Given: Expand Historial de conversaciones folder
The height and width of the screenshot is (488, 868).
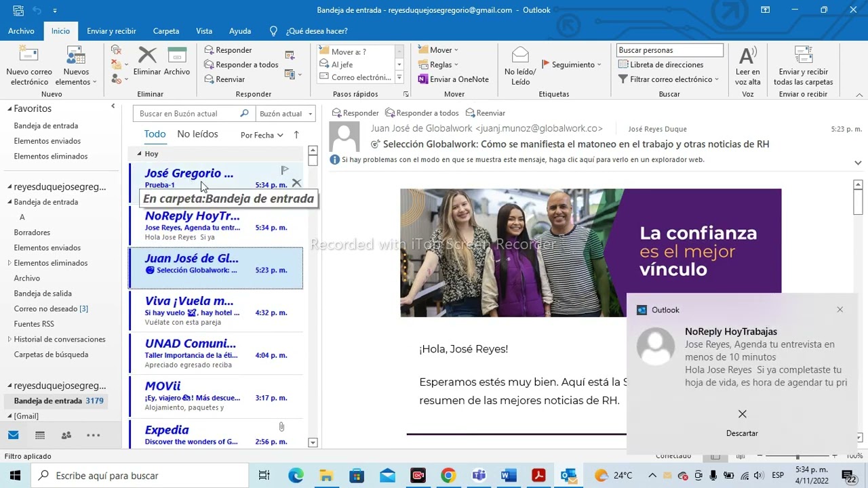Looking at the screenshot, I should tap(9, 340).
